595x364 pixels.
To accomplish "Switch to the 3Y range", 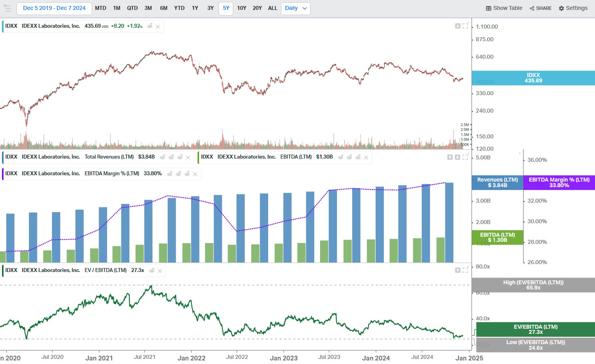I will (211, 8).
